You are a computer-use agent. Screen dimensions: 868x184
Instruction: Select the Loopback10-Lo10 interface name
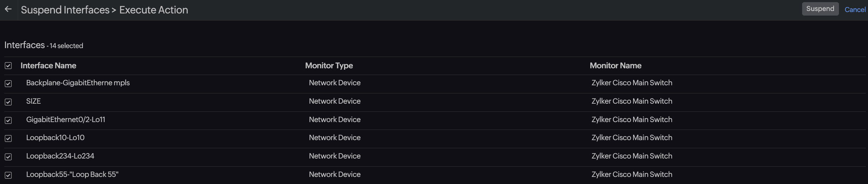click(55, 138)
